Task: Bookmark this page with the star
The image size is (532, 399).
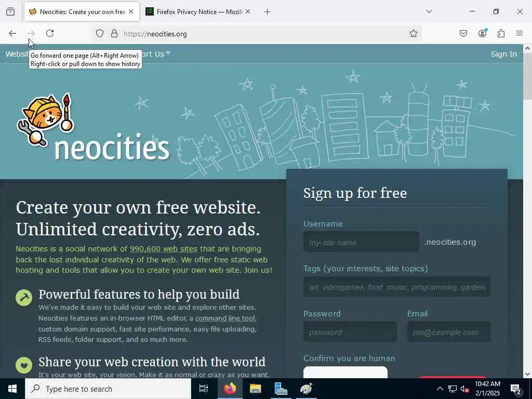Action: pos(413,33)
